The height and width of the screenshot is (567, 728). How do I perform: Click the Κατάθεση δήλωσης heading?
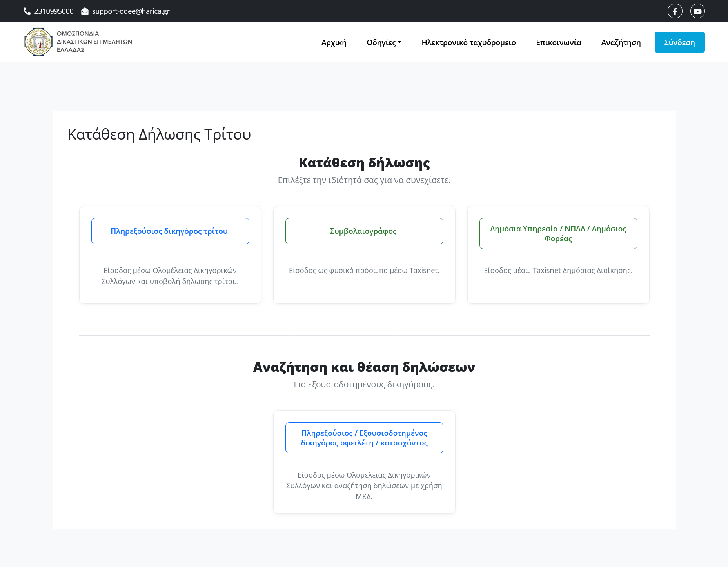click(x=364, y=162)
